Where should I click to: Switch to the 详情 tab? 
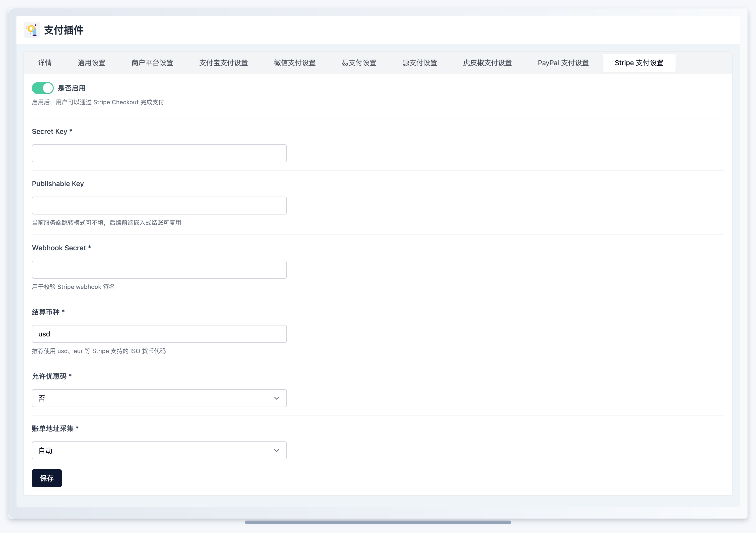click(x=45, y=63)
